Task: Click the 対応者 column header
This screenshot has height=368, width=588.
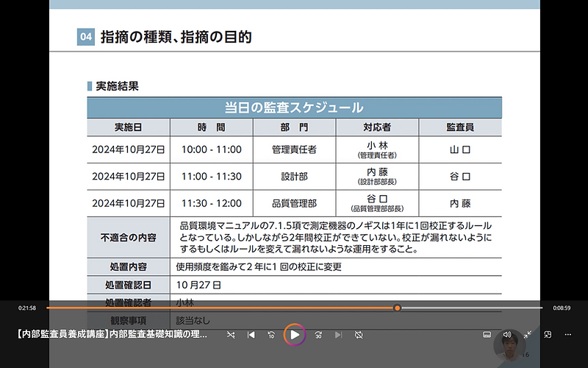Action: pos(377,127)
